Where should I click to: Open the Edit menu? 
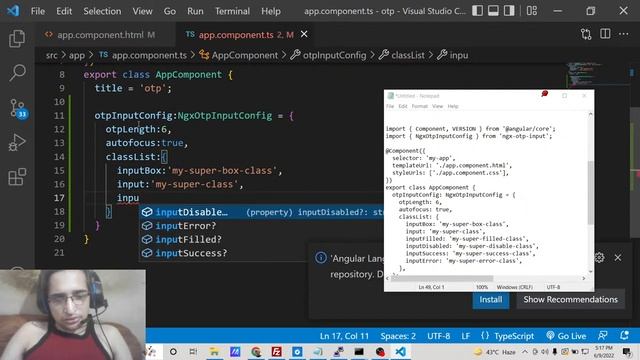click(x=64, y=11)
